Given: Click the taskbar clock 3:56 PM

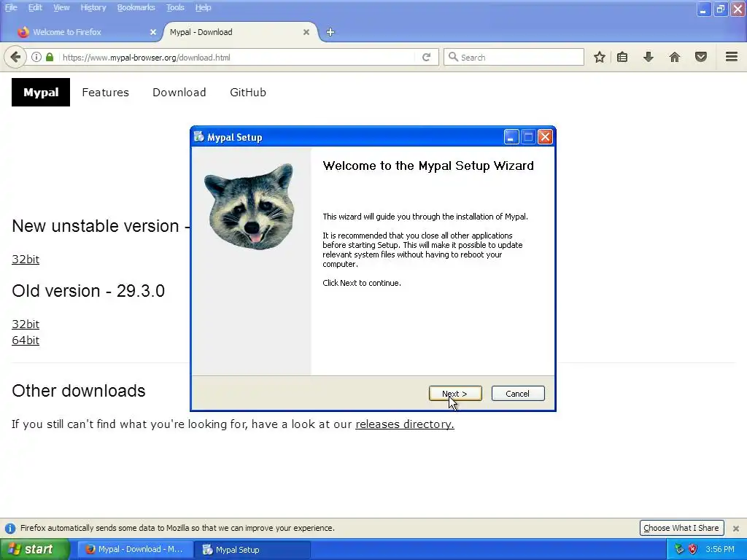Looking at the screenshot, I should coord(720,549).
